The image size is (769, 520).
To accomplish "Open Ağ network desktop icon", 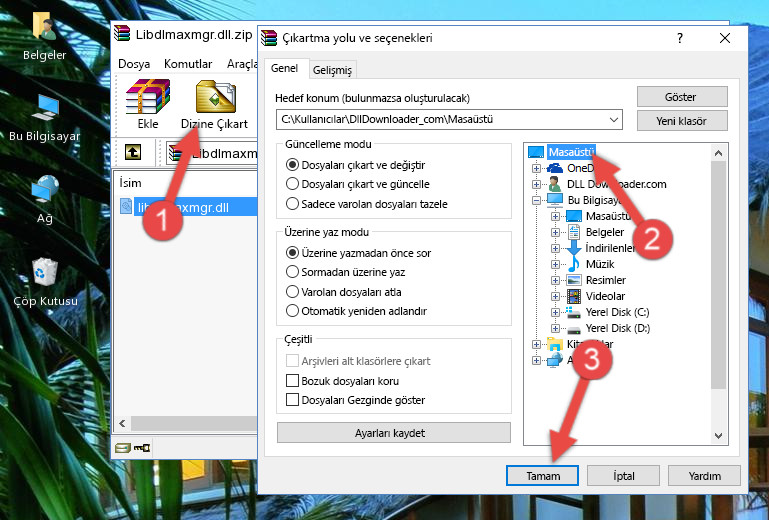I will 44,199.
